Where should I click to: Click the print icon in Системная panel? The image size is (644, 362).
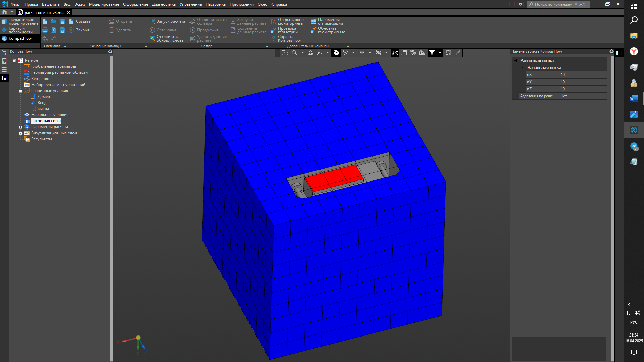coord(45,30)
